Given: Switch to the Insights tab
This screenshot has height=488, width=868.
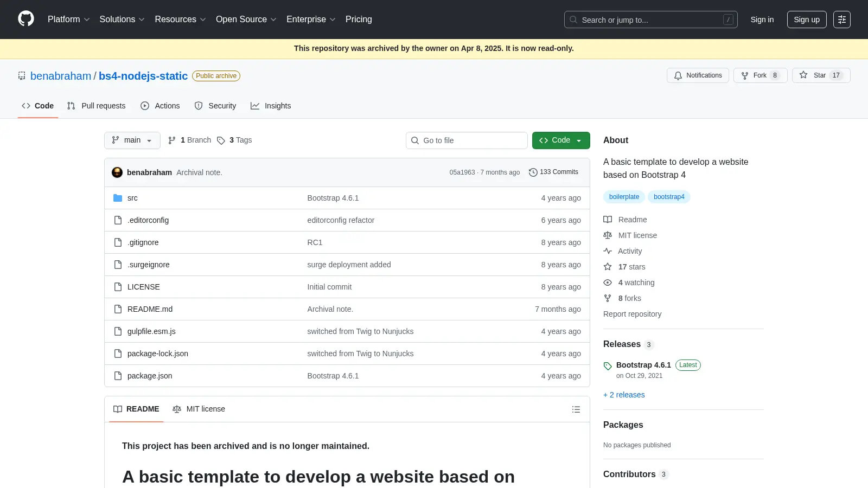Looking at the screenshot, I should pyautogui.click(x=271, y=106).
